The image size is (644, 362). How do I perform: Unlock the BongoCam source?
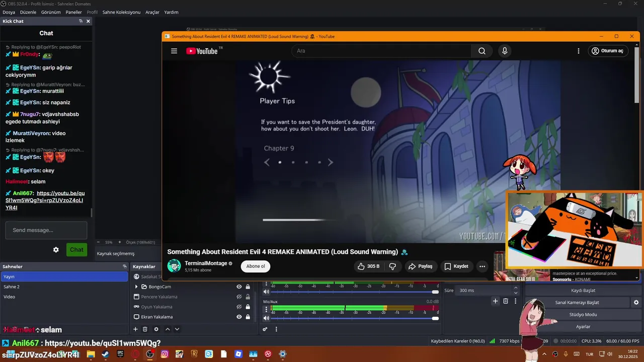click(x=248, y=287)
